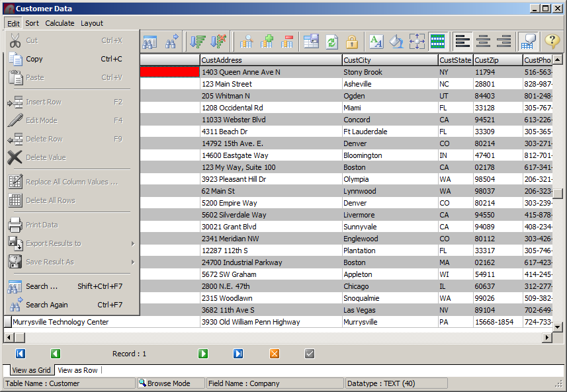Choose Copy from the Edit menu
The width and height of the screenshot is (567, 392).
[34, 59]
